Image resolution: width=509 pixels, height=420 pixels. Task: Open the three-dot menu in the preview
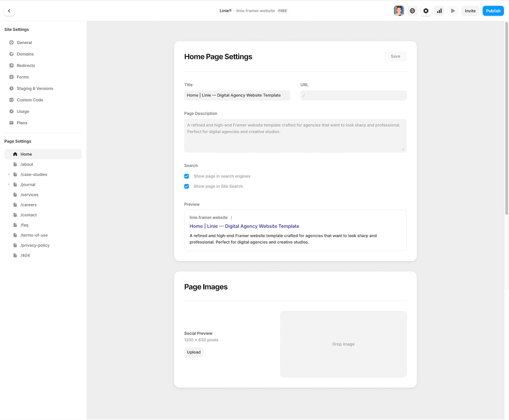[x=231, y=217]
